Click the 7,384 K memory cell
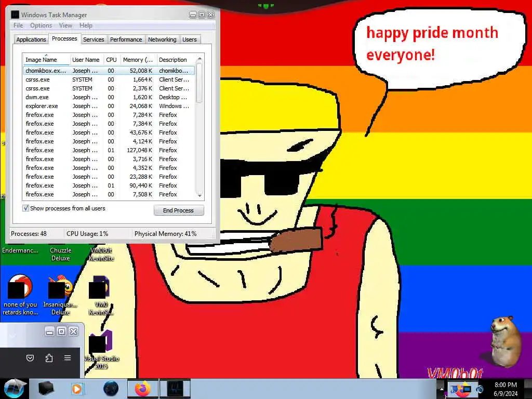The width and height of the screenshot is (532, 399). [142, 124]
